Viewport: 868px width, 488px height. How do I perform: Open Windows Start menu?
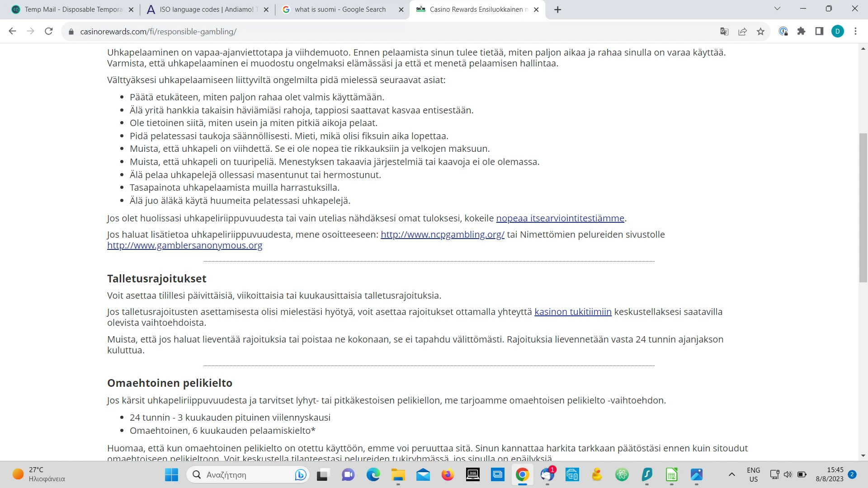171,474
